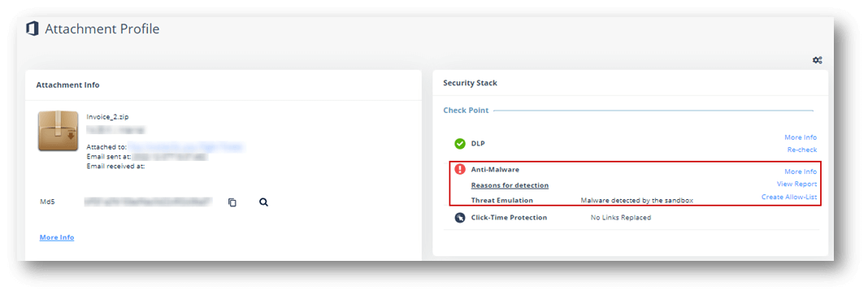
Task: Open More Info for Anti-Malware
Action: pyautogui.click(x=801, y=171)
